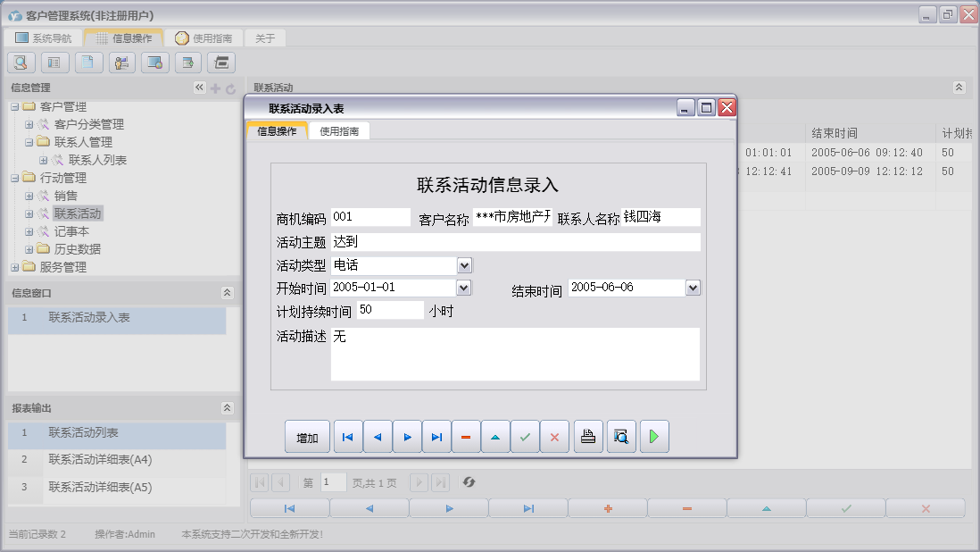Expand the 销售 tree node
This screenshot has width=980, height=552.
click(x=28, y=195)
